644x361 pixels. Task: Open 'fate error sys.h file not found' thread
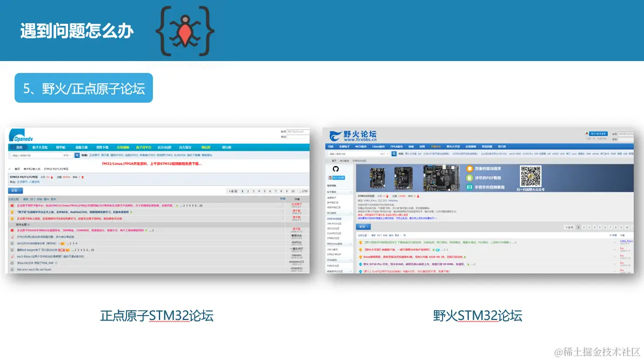(34, 270)
